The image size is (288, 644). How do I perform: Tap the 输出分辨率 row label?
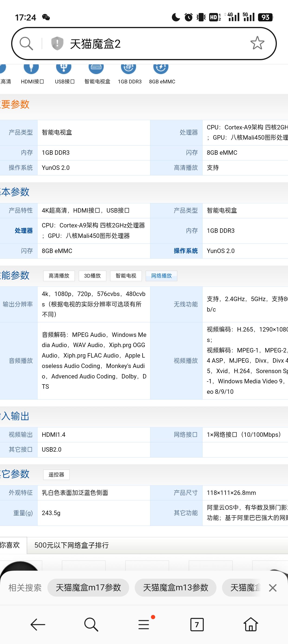[18, 304]
